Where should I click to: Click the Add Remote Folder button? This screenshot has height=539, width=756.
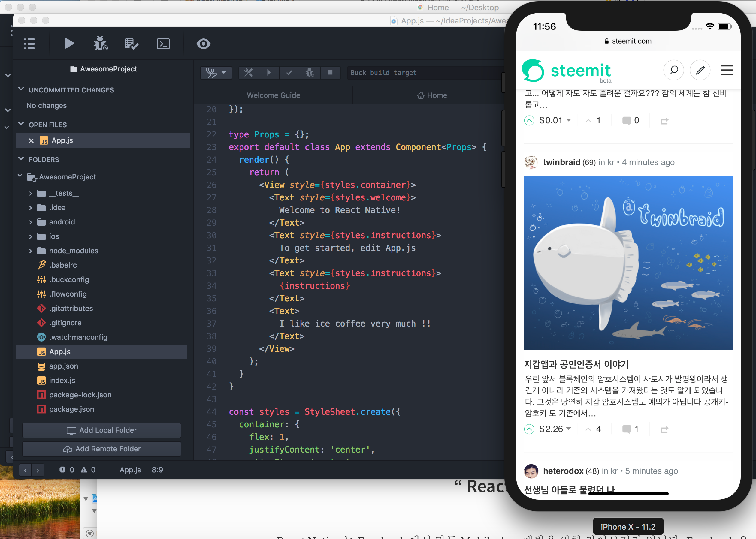click(101, 449)
